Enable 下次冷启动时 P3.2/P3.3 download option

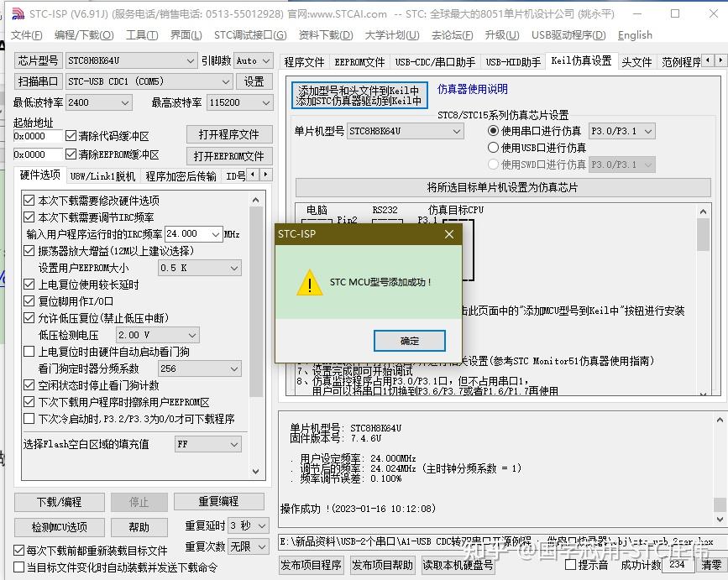point(28,418)
